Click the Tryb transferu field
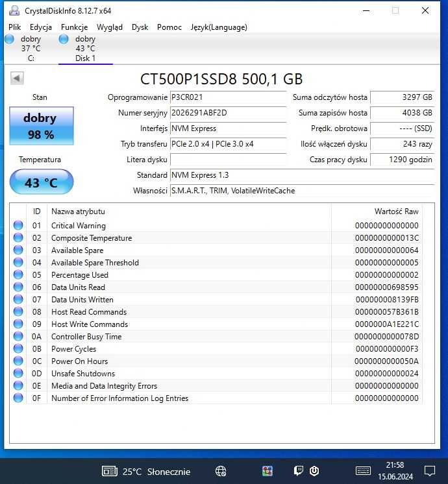Screen dimensions: 448x484 pyautogui.click(x=228, y=144)
